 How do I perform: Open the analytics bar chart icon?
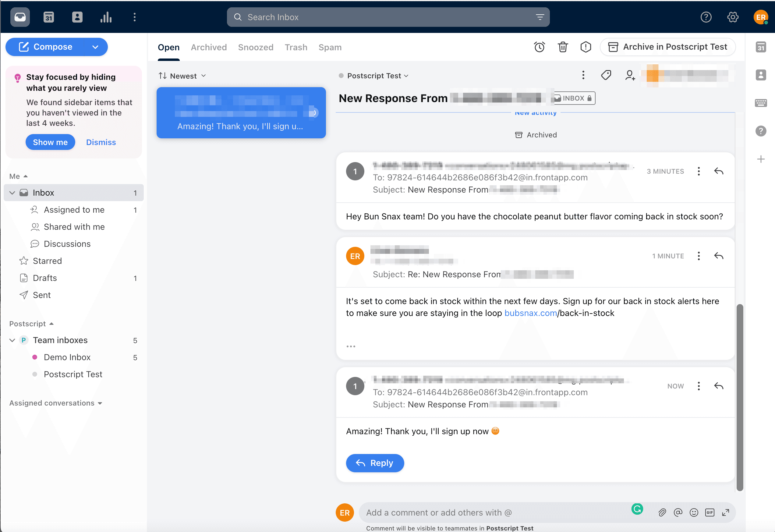pos(106,17)
